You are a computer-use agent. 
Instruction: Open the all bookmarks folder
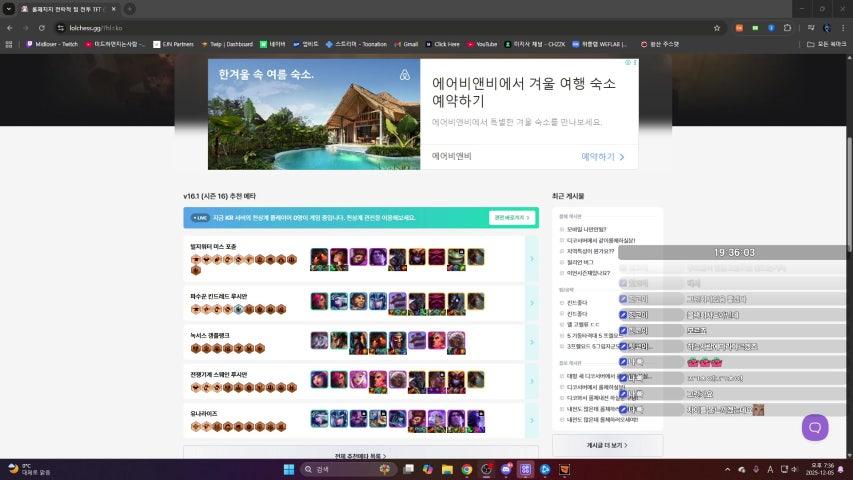pyautogui.click(x=826, y=44)
